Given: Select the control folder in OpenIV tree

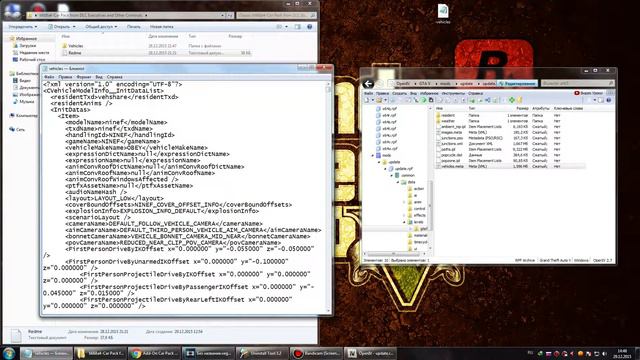Looking at the screenshot, I should (x=417, y=209).
